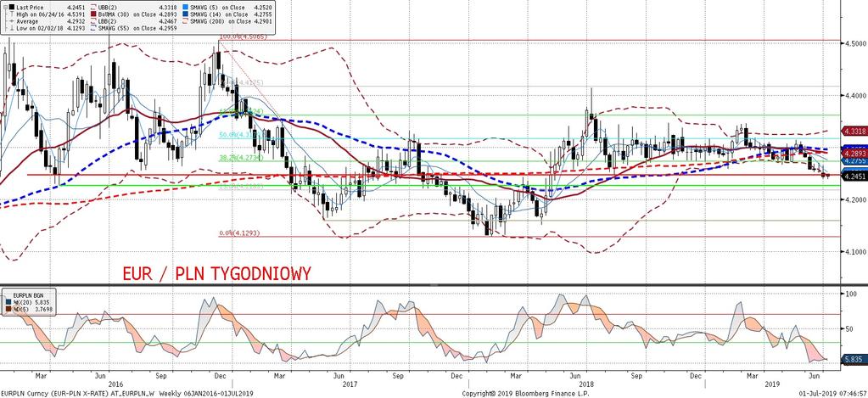The width and height of the screenshot is (868, 398).
Task: Click the SMAVG (55) dashed-line swatch
Action: [92, 28]
